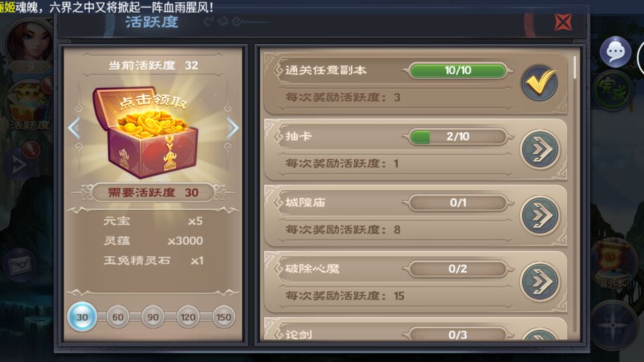Open the 活跃度 sidebar chest icon
This screenshot has height=362, width=644.
[28, 105]
